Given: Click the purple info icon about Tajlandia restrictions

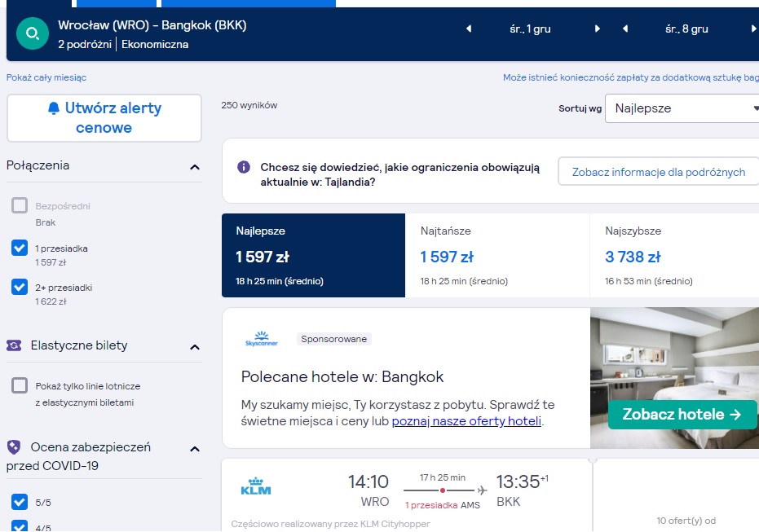Looking at the screenshot, I should point(244,167).
